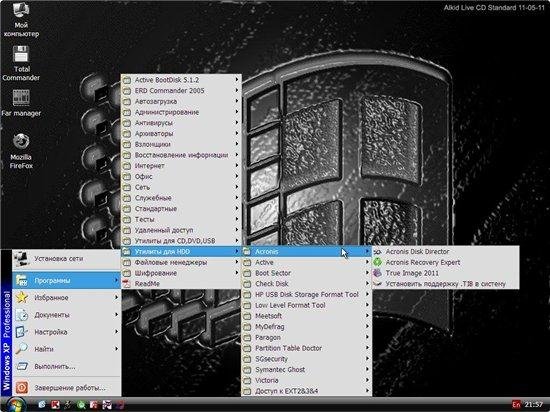Viewport: 550px width, 412px height.
Task: Click the ReadMe document icon
Action: [x=127, y=284]
